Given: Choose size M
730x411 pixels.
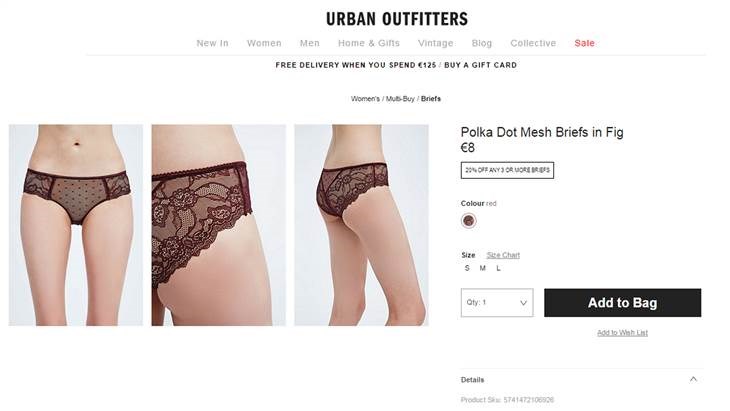Looking at the screenshot, I should coord(482,268).
